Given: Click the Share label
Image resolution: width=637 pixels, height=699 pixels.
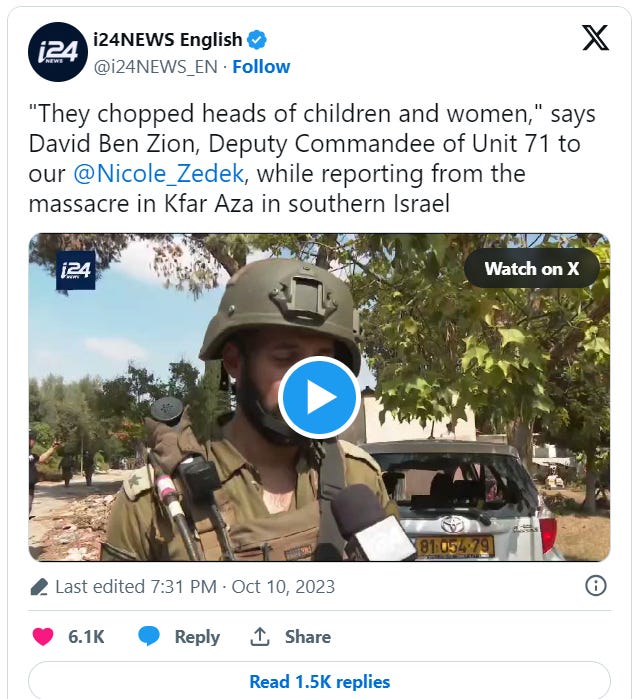Looking at the screenshot, I should click(x=308, y=637).
